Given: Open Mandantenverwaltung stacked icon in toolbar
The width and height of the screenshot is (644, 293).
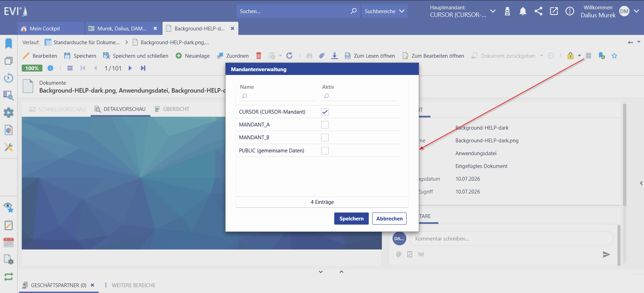Looking at the screenshot, I should click(x=588, y=56).
